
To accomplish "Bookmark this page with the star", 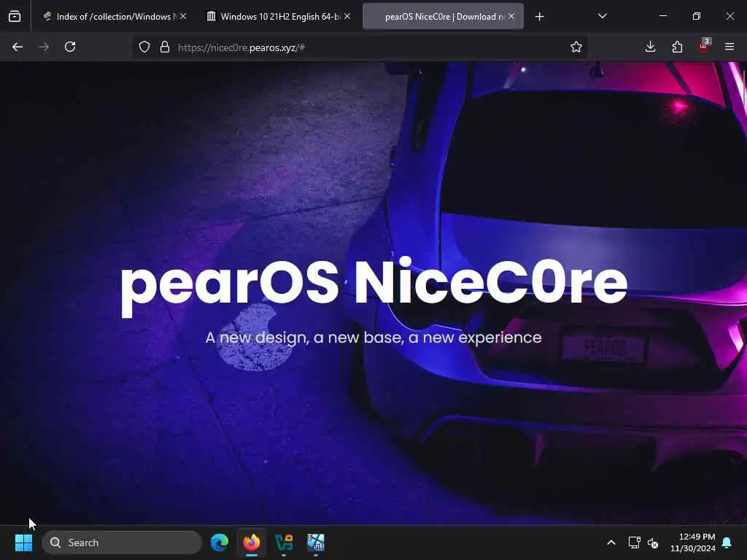I will [x=576, y=47].
